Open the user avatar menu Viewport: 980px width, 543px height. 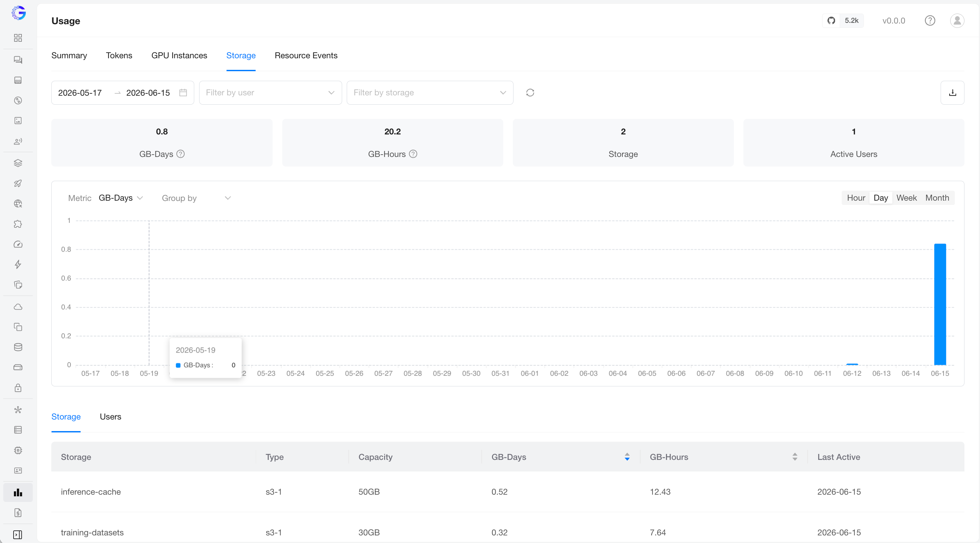click(957, 21)
